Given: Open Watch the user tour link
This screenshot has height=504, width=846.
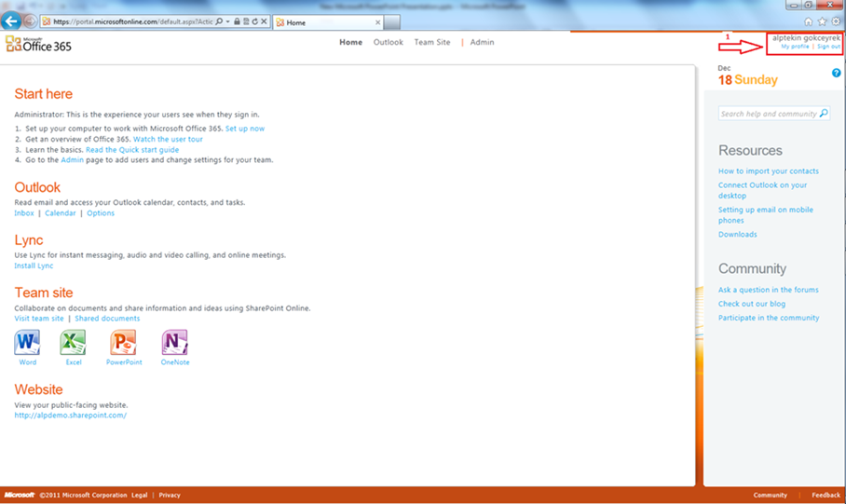Looking at the screenshot, I should 168,139.
